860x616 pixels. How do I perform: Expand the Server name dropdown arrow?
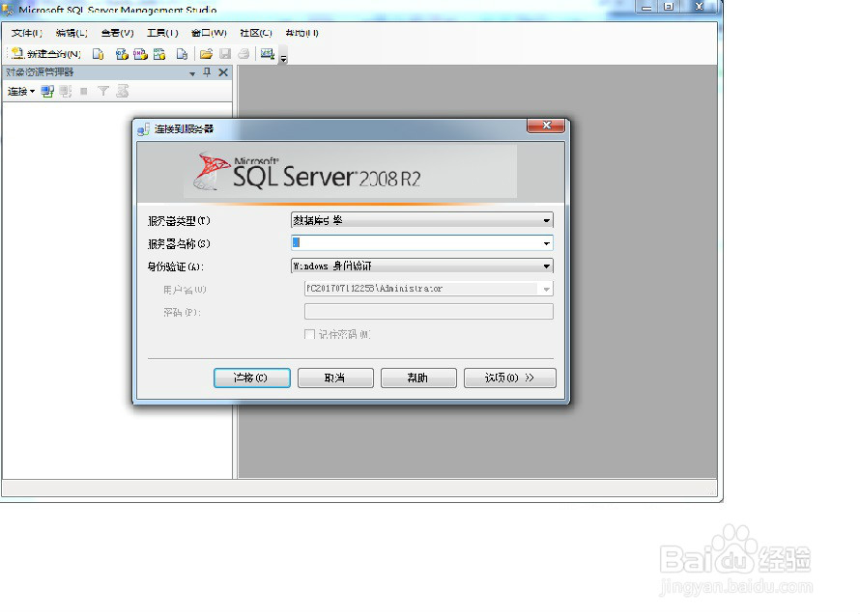pyautogui.click(x=547, y=243)
